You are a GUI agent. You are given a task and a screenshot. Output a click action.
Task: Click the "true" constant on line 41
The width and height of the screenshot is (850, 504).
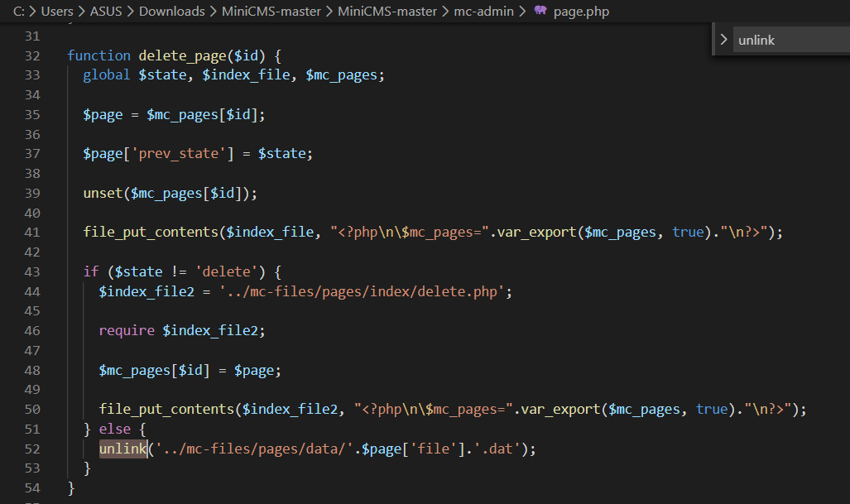tap(688, 233)
